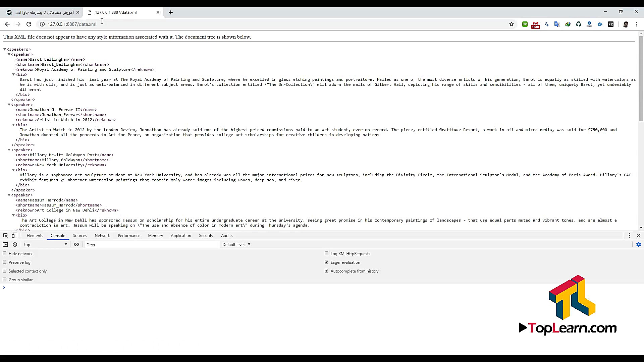The height and width of the screenshot is (362, 644).
Task: Create a live expression with the eye icon
Action: (76, 245)
